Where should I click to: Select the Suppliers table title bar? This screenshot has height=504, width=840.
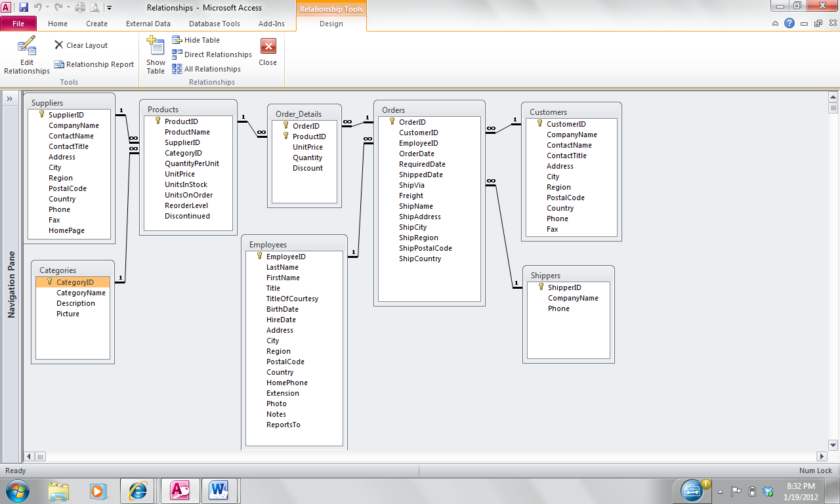pyautogui.click(x=70, y=102)
